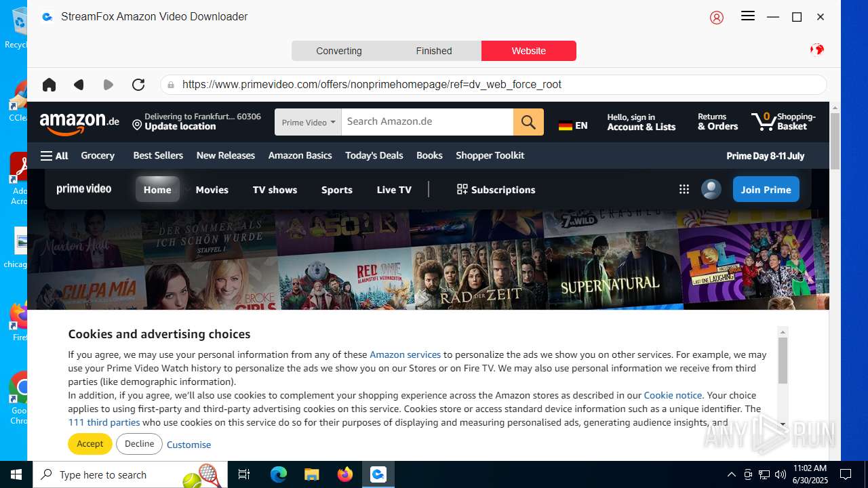Screen dimensions: 868x488
Task: Go to StreamFox home page icon
Action: pyautogui.click(x=49, y=85)
